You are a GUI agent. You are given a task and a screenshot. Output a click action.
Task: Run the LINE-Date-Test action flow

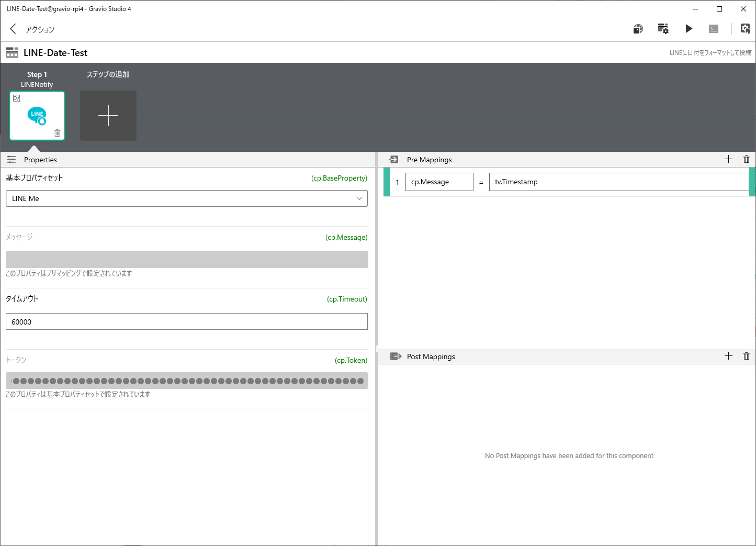689,29
